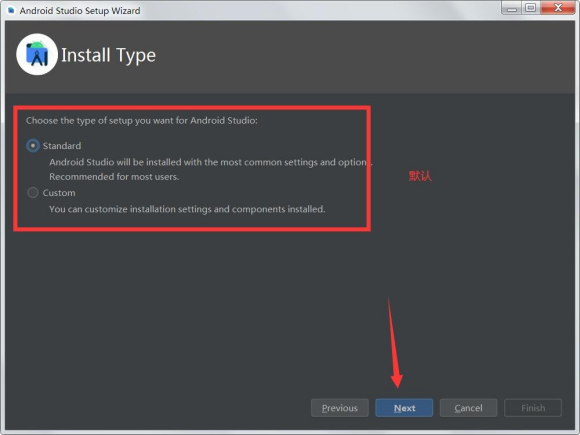Viewport: 580px width, 435px height.
Task: Select the Custom install type radio button
Action: (x=33, y=193)
